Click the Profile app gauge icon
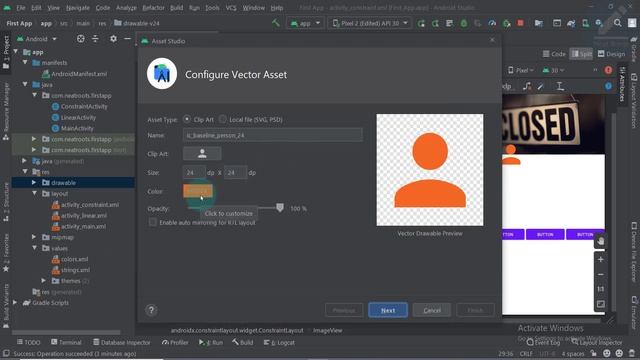Viewport: 640px width, 360px height. pyautogui.click(x=492, y=23)
